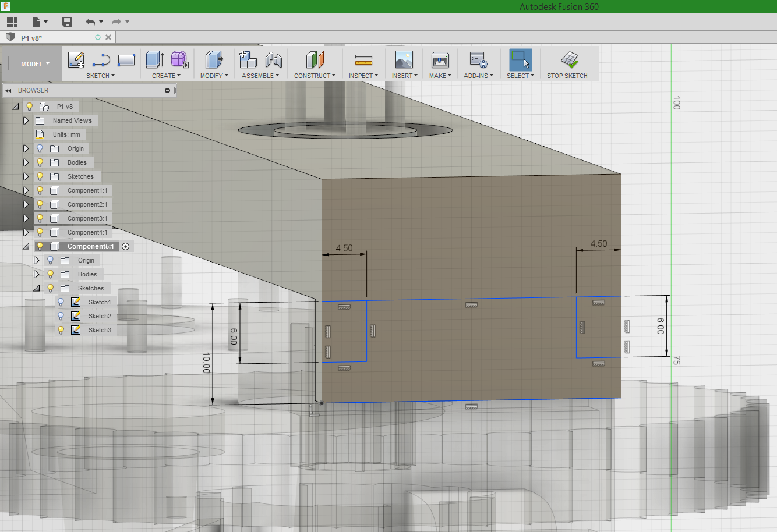This screenshot has width=777, height=532.
Task: Open the MODIFY menu
Action: [x=214, y=76]
